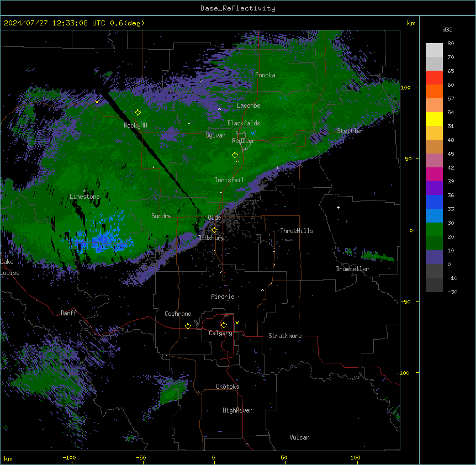Screen dimensions: 476x465
Task: Select the yellow swatch between 54 and 51
Action: pos(434,119)
